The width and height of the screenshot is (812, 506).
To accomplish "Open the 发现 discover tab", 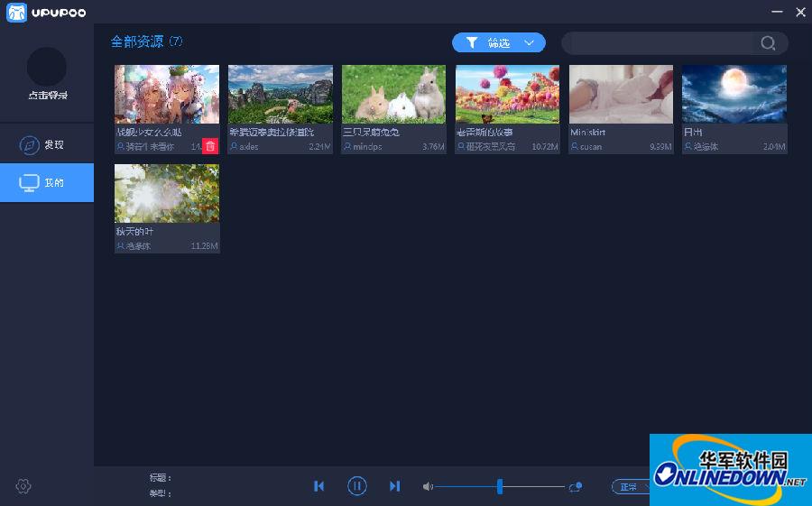I will click(47, 145).
